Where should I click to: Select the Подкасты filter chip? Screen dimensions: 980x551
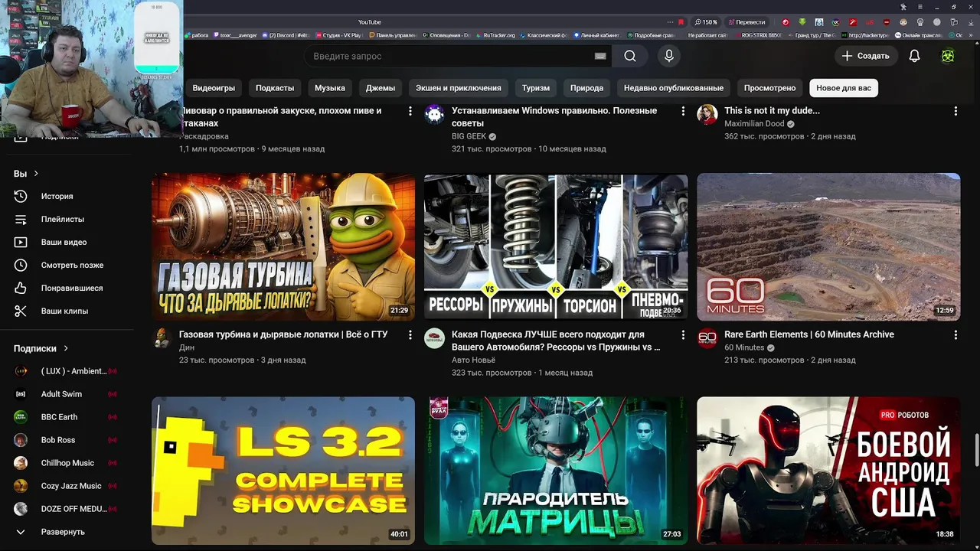point(275,88)
